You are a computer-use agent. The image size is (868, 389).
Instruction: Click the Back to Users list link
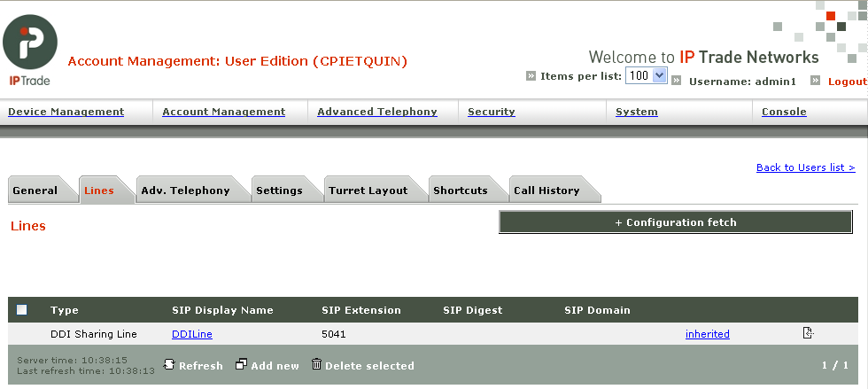click(805, 167)
